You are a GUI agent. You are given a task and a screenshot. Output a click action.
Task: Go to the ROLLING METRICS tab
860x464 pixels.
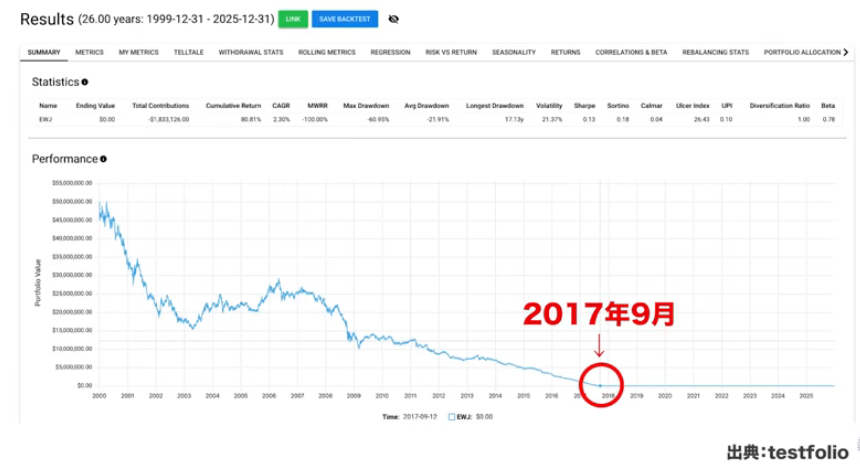pyautogui.click(x=327, y=52)
